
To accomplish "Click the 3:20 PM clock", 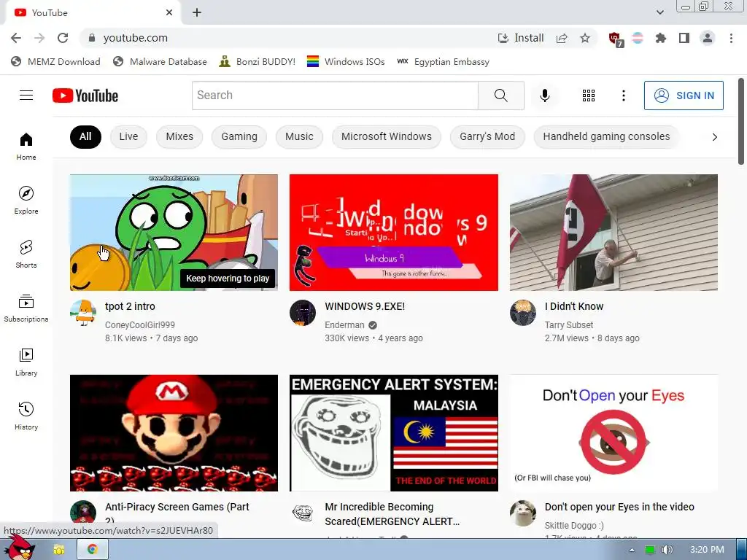I will (x=707, y=550).
